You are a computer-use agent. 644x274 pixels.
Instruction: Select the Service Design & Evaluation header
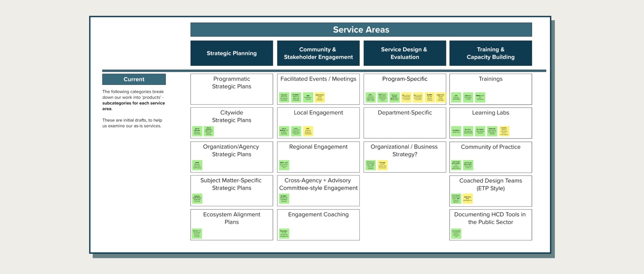click(405, 53)
